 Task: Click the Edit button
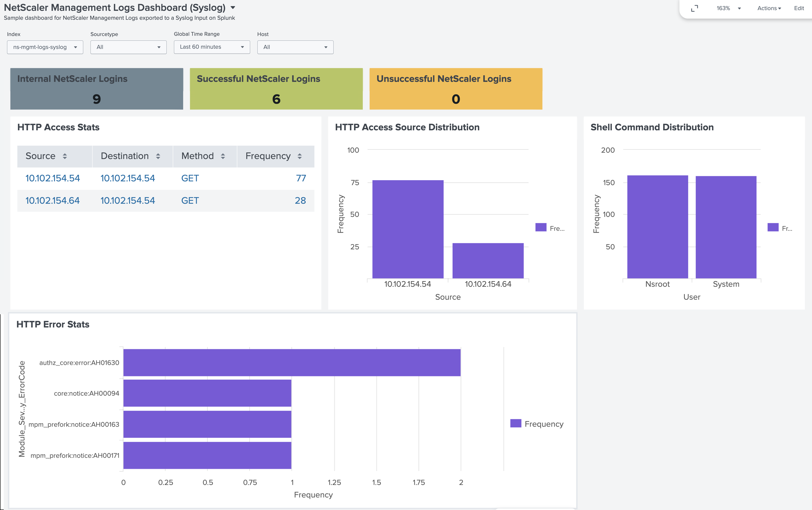pos(799,8)
